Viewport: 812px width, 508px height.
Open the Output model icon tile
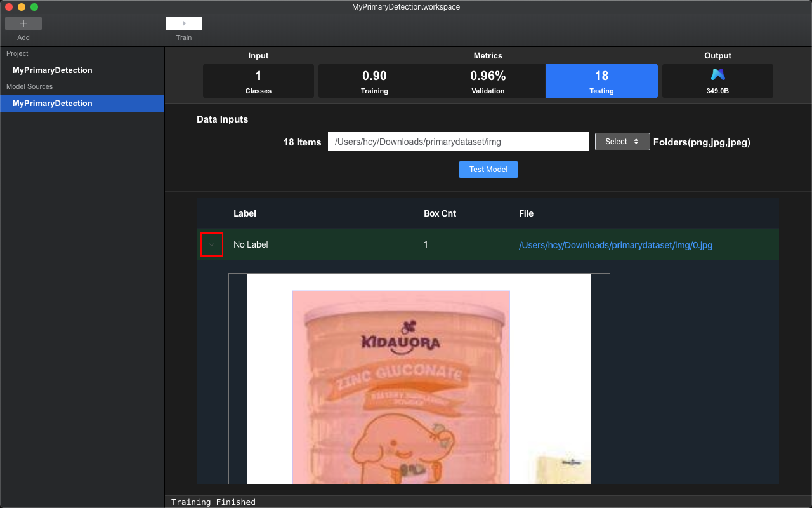(x=717, y=81)
